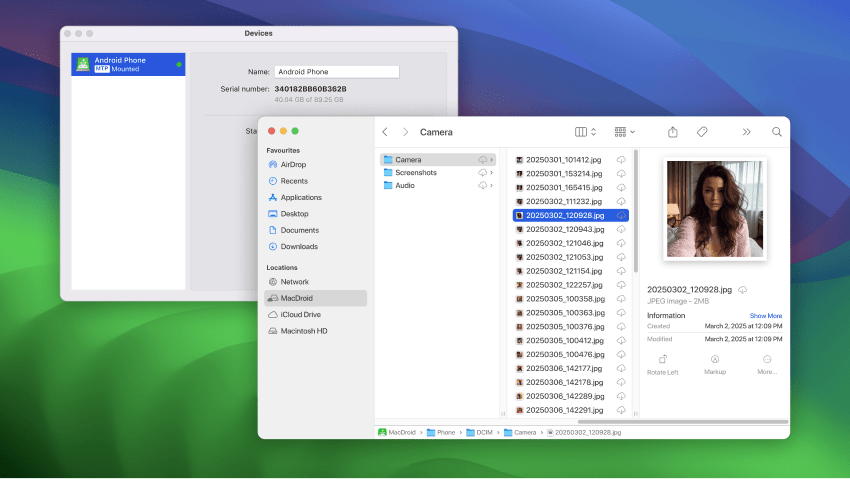This screenshot has width=850, height=479.
Task: Click the photo preview thumbnail
Action: pos(714,209)
